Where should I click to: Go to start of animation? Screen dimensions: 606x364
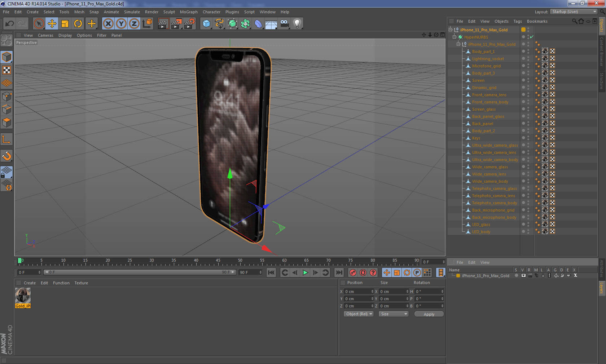coord(271,272)
